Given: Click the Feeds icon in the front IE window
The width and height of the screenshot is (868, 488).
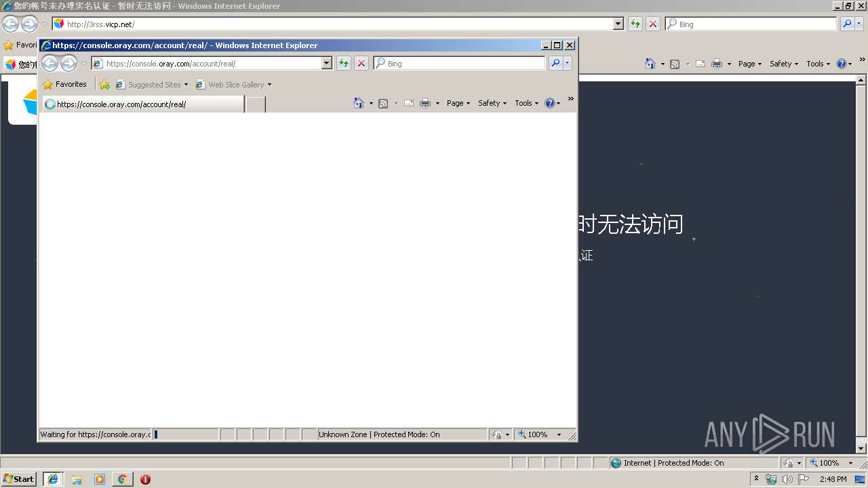Looking at the screenshot, I should pyautogui.click(x=383, y=103).
